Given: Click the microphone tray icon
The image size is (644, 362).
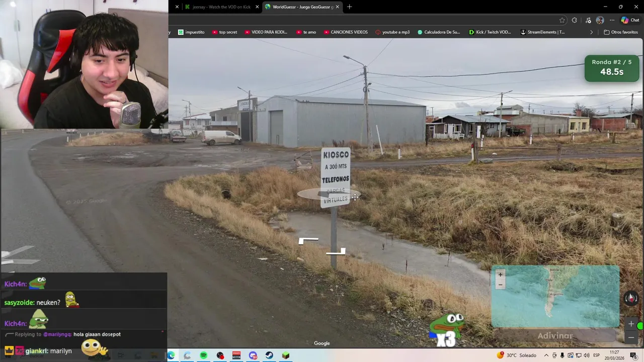Looking at the screenshot, I should tap(562, 355).
